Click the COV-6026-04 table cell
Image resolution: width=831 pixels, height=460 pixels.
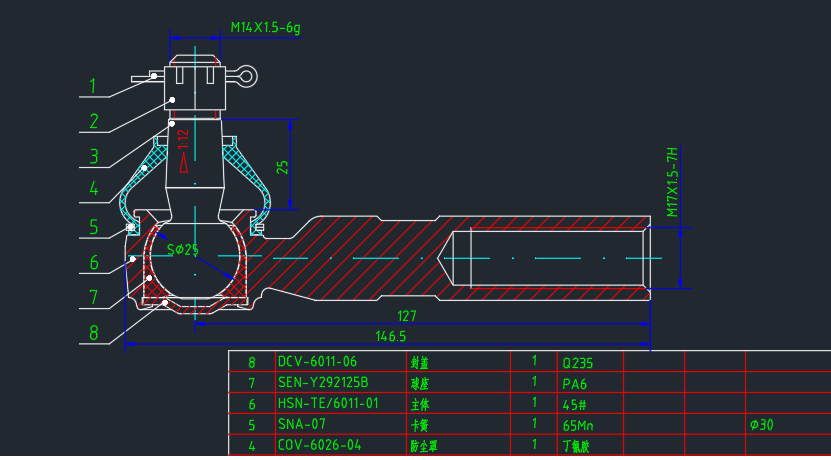coord(340,445)
